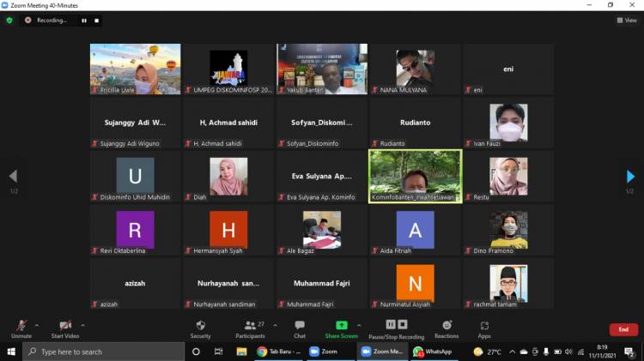
Task: Select the Ale Bagaz participant tile
Action: click(322, 230)
